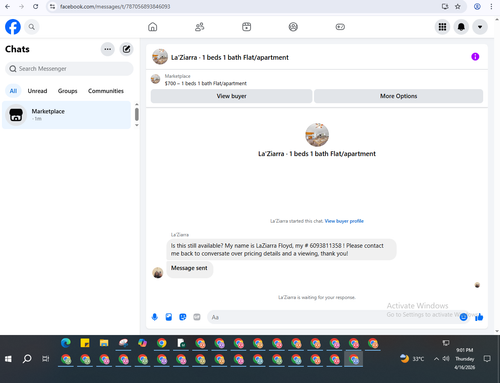500x383 pixels.
Task: Go to the Home feed icon
Action: [x=153, y=27]
